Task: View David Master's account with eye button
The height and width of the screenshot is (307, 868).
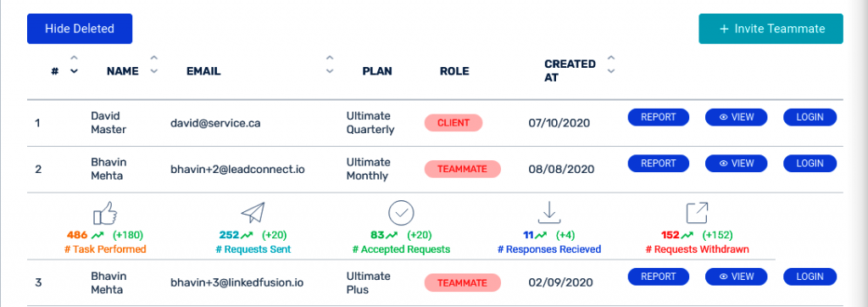Action: (737, 118)
